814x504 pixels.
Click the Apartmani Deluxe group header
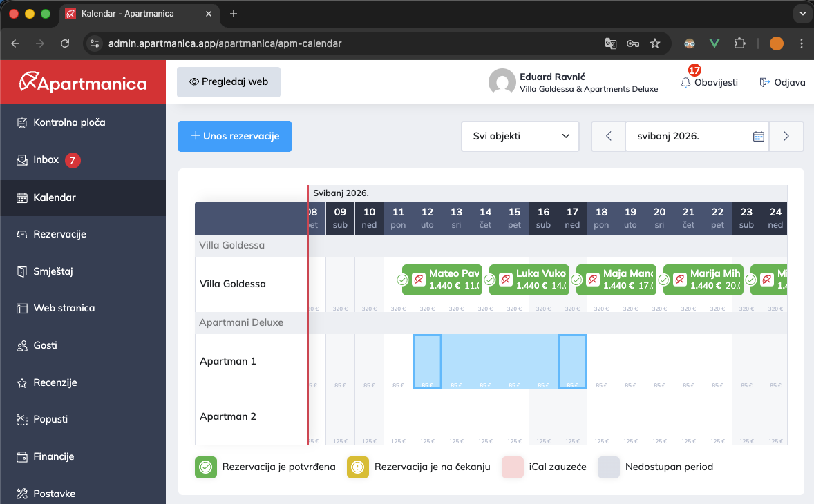(x=241, y=322)
